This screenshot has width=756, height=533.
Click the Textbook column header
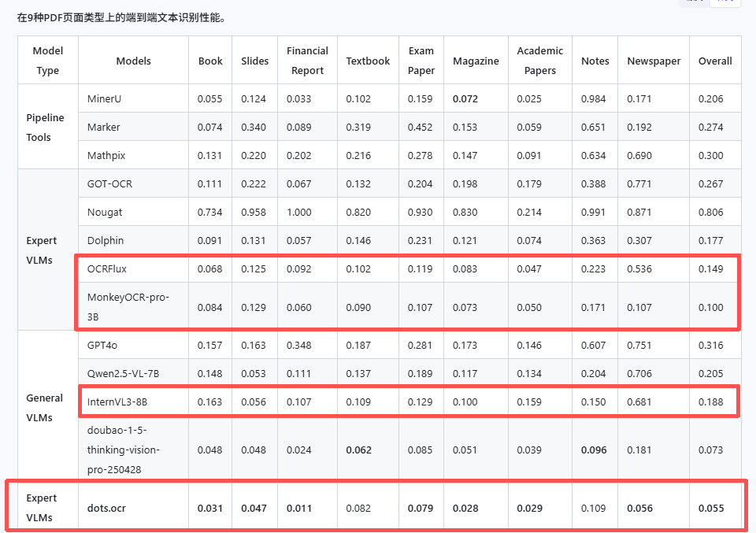click(x=368, y=61)
